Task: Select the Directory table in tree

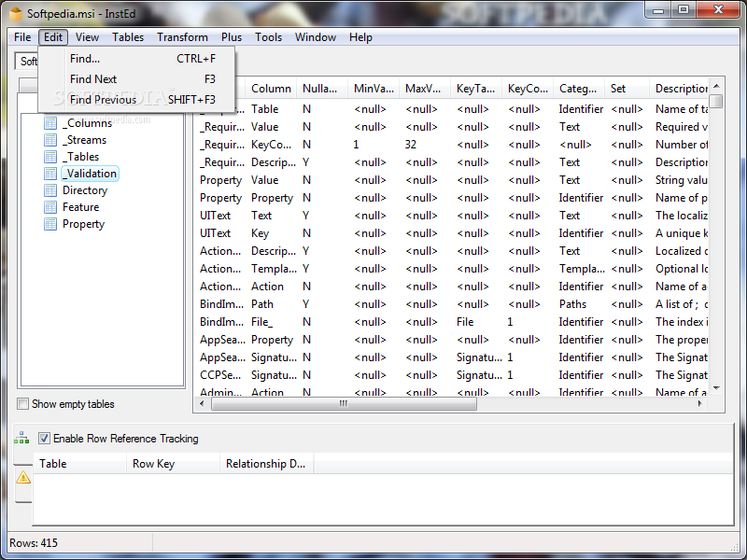Action: 85,190
